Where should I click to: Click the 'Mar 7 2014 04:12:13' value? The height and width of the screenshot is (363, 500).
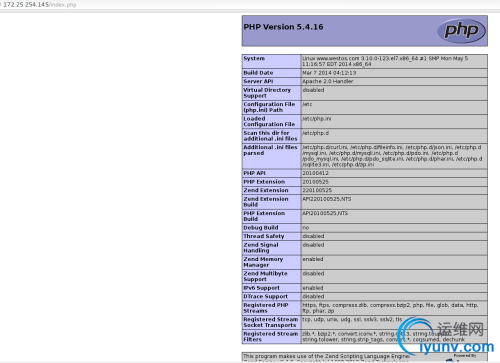click(329, 73)
